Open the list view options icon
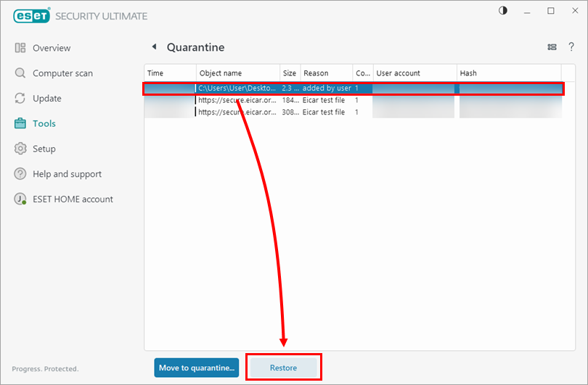The height and width of the screenshot is (385, 588). pos(552,47)
